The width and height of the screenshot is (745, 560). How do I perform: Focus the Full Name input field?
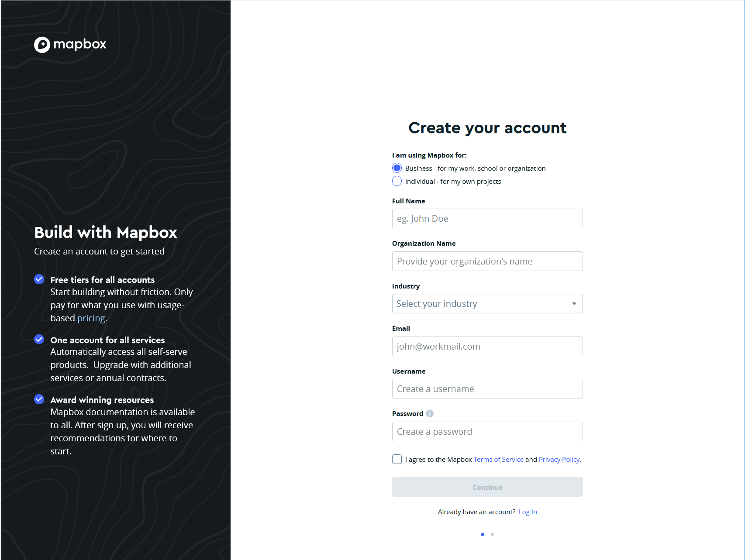(x=487, y=219)
